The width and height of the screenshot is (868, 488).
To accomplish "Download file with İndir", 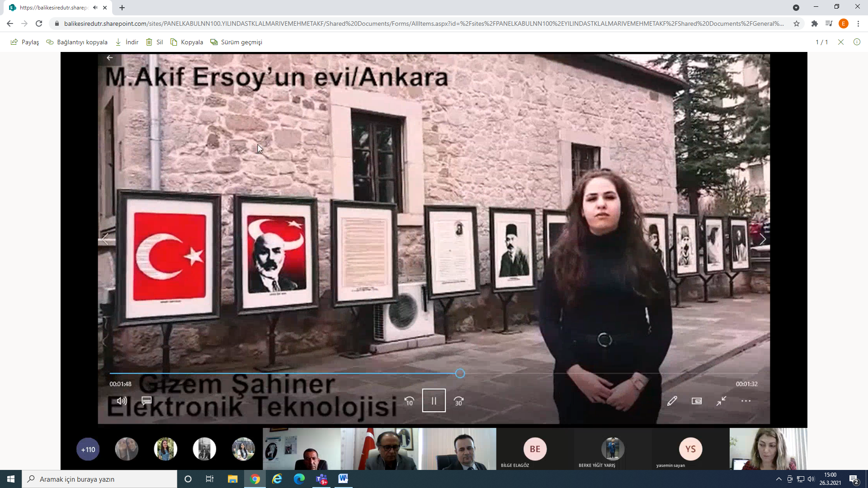I will coord(127,42).
